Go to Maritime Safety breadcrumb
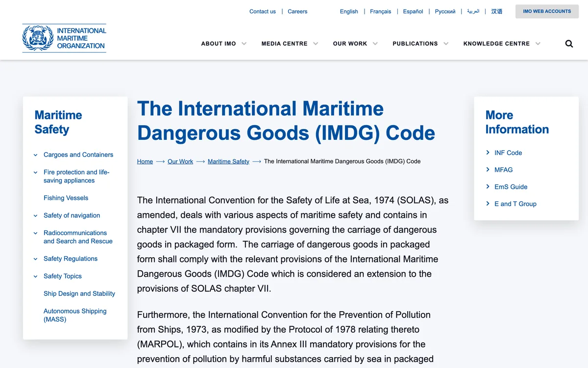The image size is (588, 368). 228,161
